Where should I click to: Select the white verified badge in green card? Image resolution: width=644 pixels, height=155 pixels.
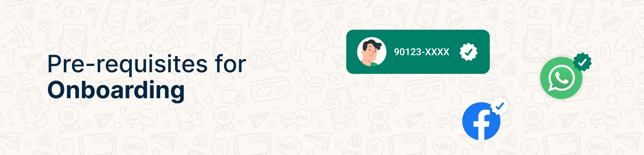469,52
